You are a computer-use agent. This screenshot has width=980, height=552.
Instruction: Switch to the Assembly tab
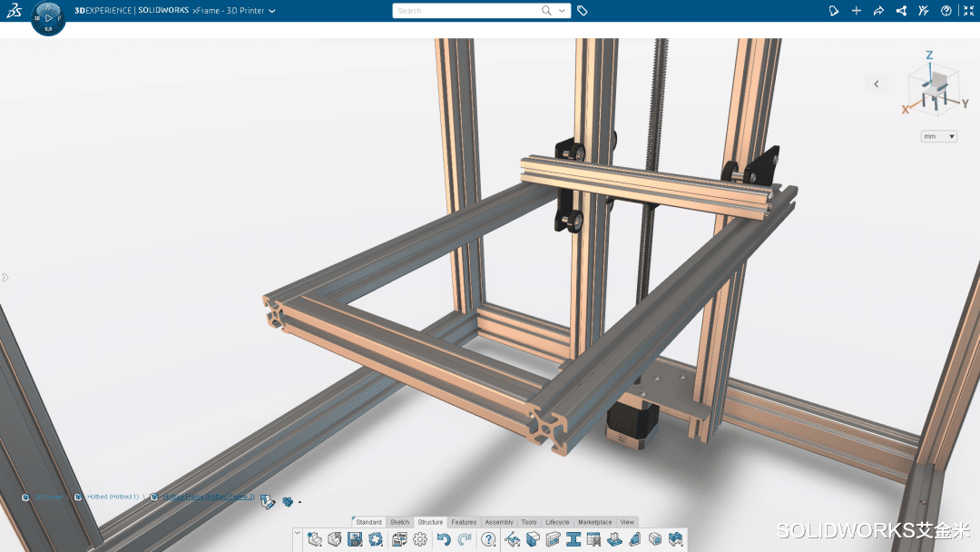[499, 522]
